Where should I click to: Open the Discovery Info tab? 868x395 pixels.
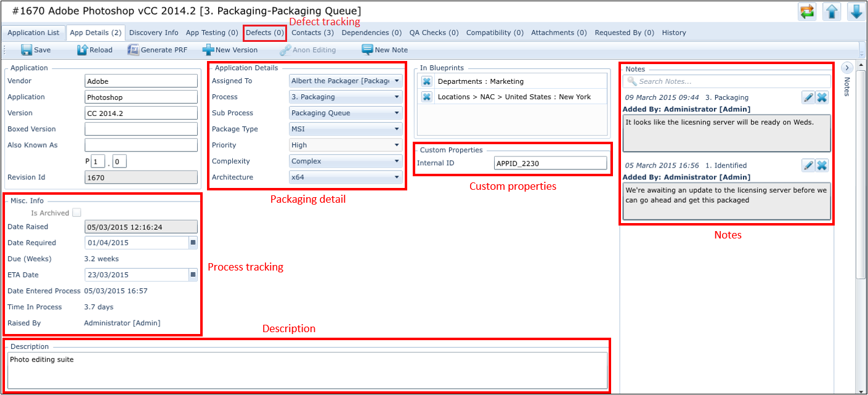pyautogui.click(x=154, y=33)
